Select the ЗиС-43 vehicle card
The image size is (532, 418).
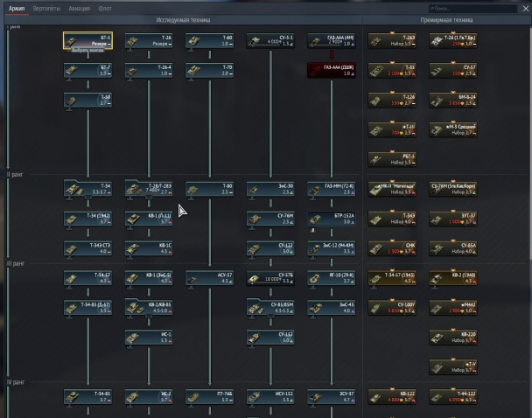[332, 308]
